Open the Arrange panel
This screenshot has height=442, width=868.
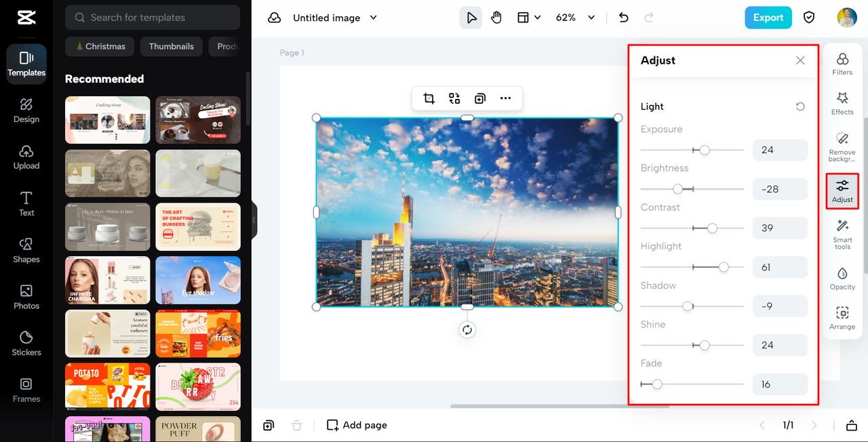tap(842, 318)
